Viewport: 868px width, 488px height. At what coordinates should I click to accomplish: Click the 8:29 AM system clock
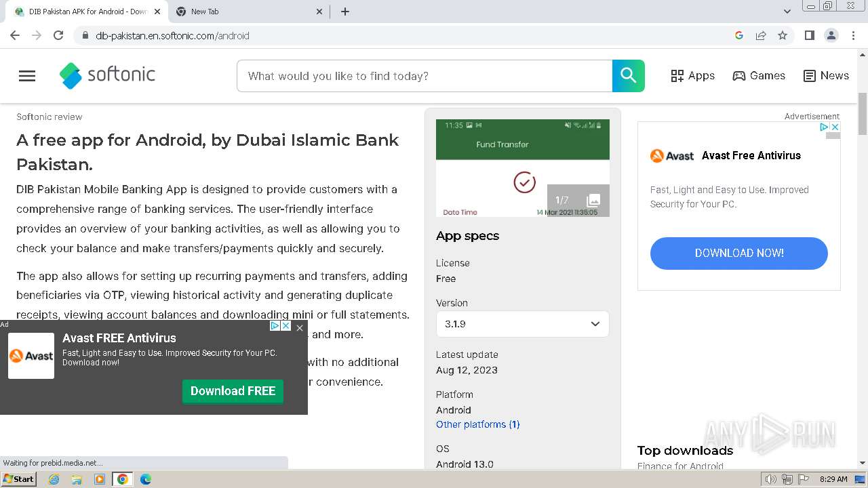pos(833,479)
